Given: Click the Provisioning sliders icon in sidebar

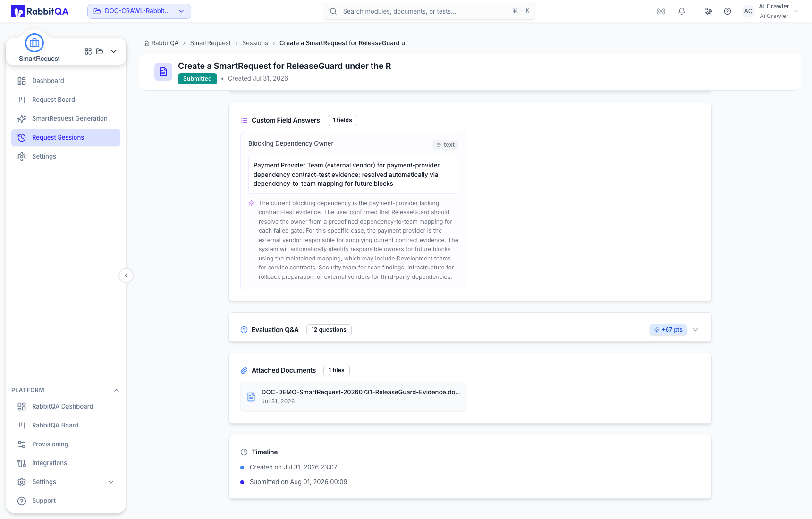Looking at the screenshot, I should [x=22, y=444].
